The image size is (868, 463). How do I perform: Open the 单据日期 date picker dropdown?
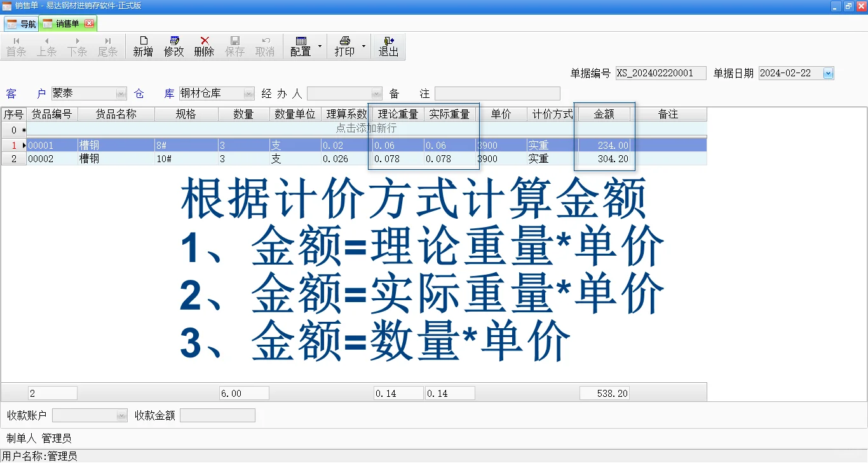(828, 73)
